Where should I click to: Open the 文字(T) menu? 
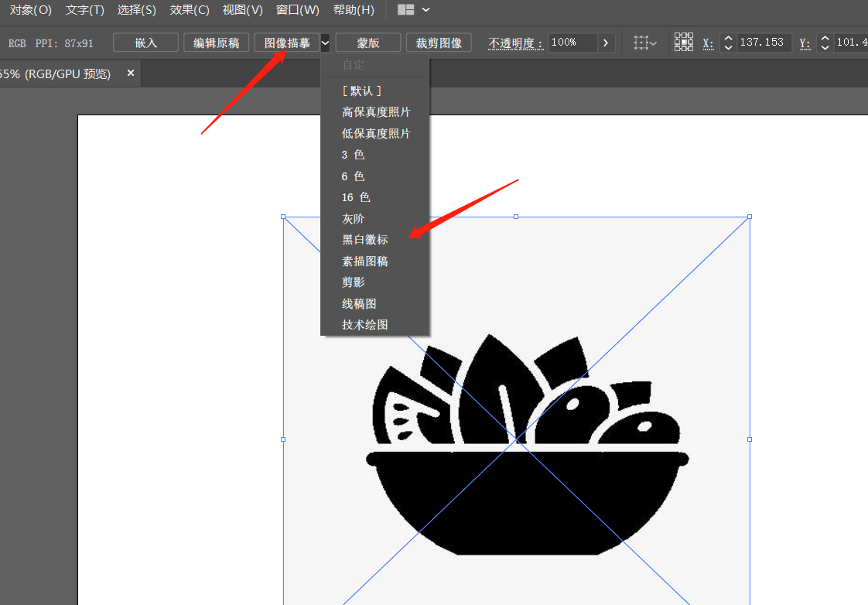pos(84,10)
